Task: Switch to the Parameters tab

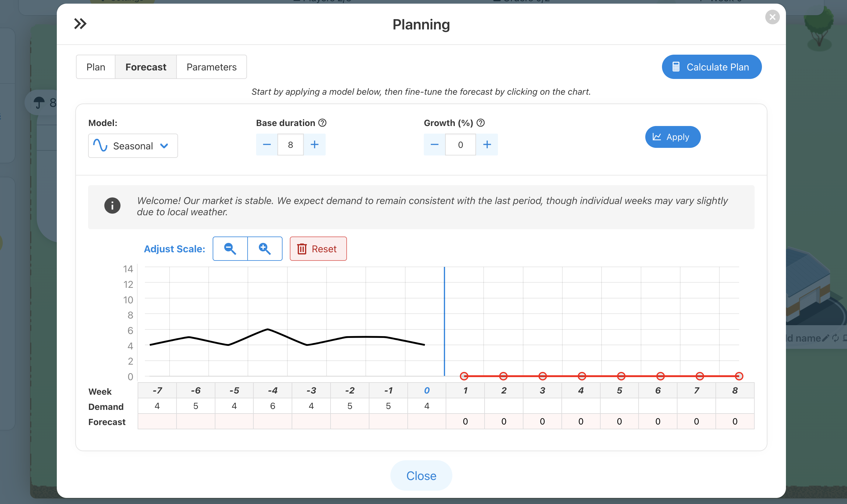Action: pyautogui.click(x=211, y=67)
